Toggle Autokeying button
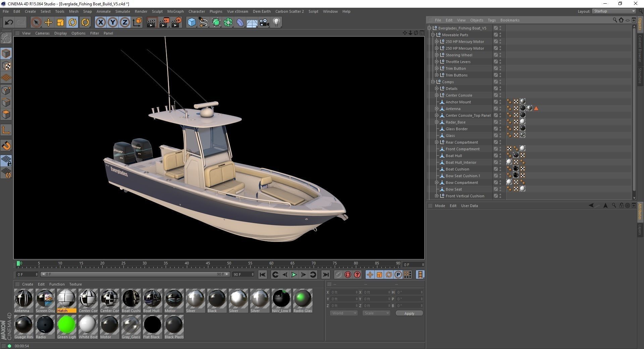The width and height of the screenshot is (644, 349). 348,275
